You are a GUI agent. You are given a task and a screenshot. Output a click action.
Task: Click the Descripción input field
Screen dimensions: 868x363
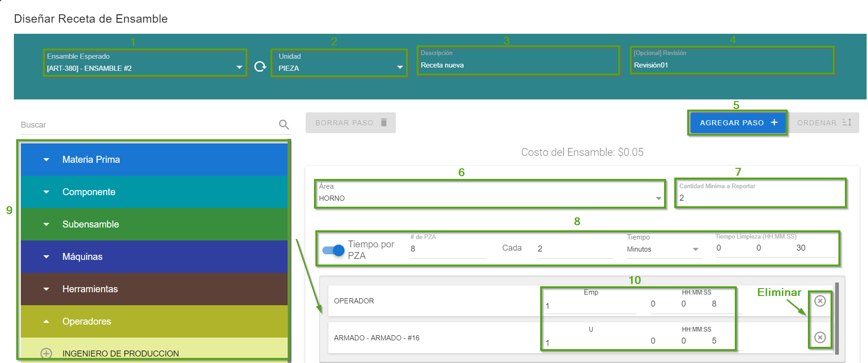517,65
